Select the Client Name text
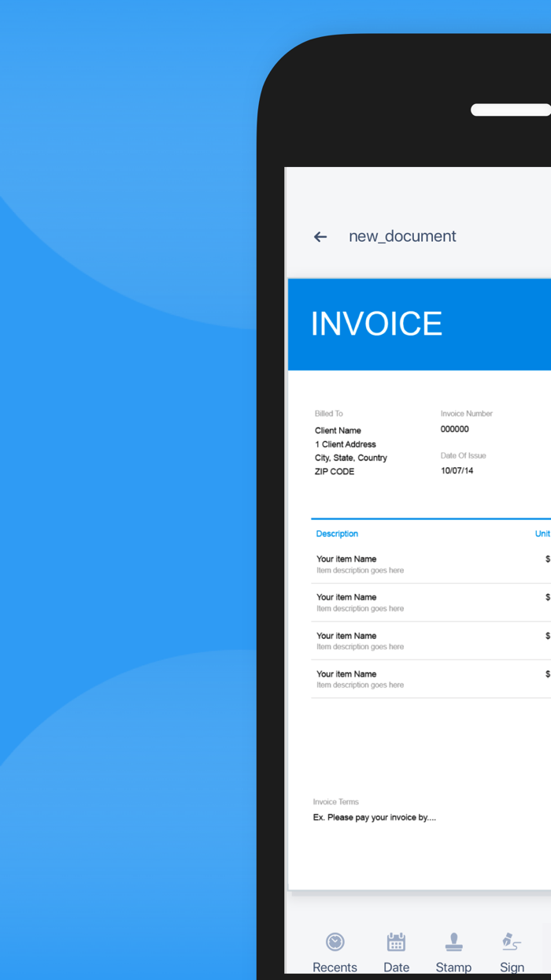Image resolution: width=551 pixels, height=980 pixels. [338, 431]
